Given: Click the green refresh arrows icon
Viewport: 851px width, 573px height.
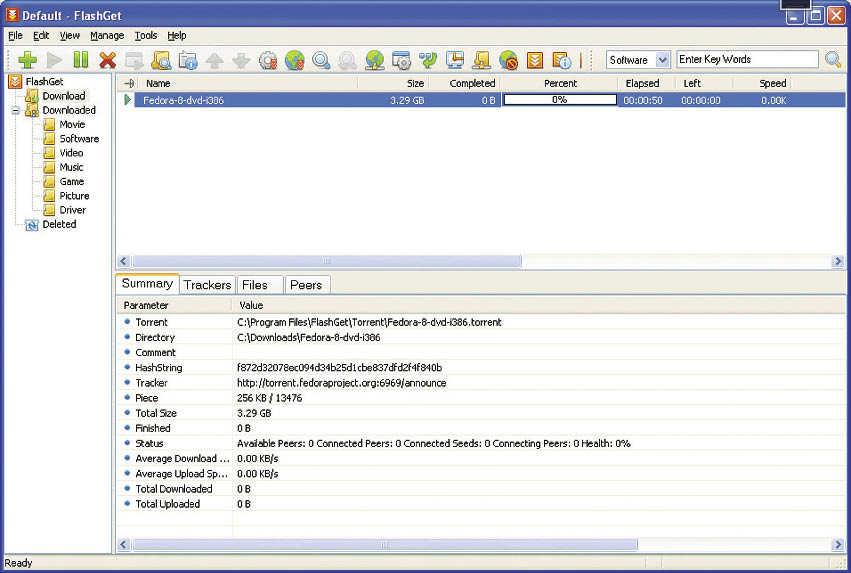Looking at the screenshot, I should point(428,60).
